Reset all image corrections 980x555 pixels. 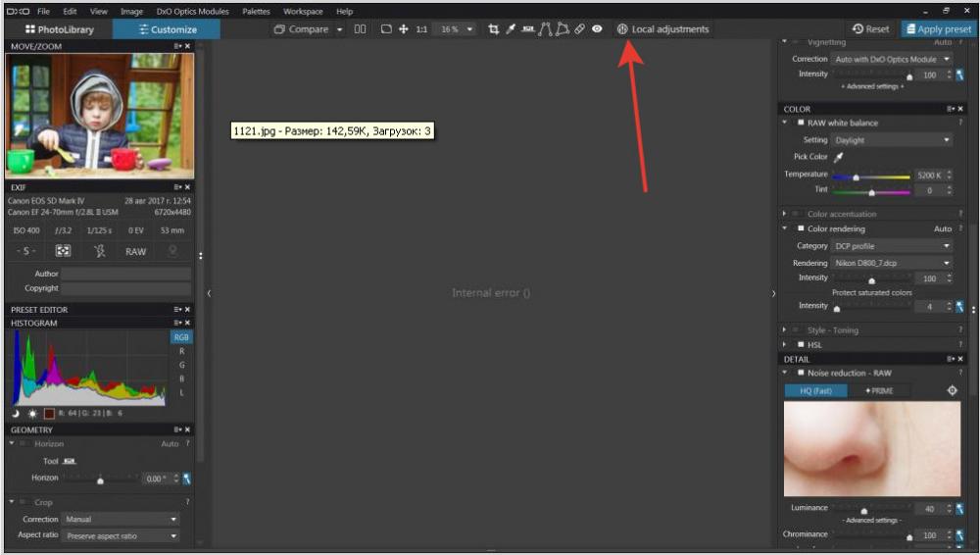click(x=870, y=28)
